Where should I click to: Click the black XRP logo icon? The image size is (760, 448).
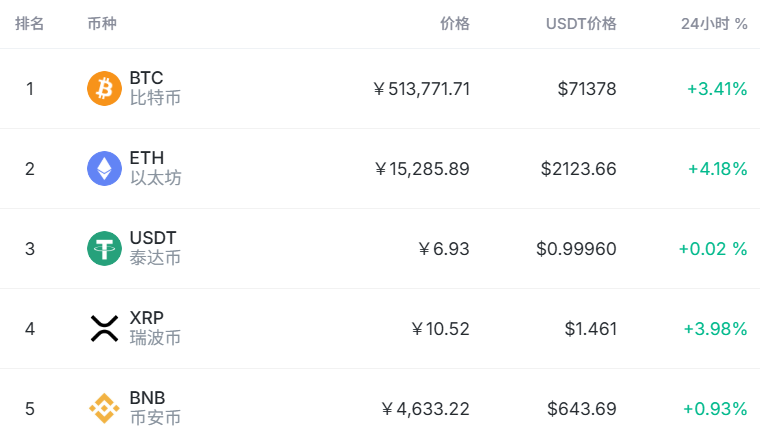coord(104,328)
